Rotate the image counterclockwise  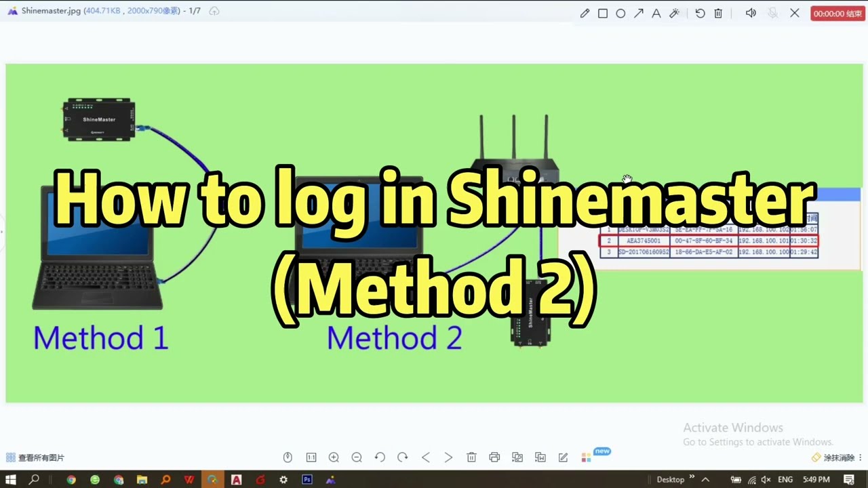click(380, 457)
